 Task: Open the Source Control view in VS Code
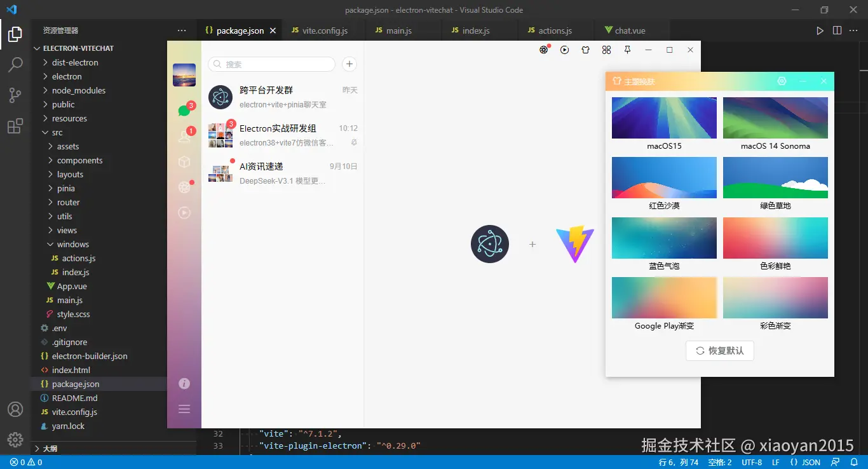(15, 94)
